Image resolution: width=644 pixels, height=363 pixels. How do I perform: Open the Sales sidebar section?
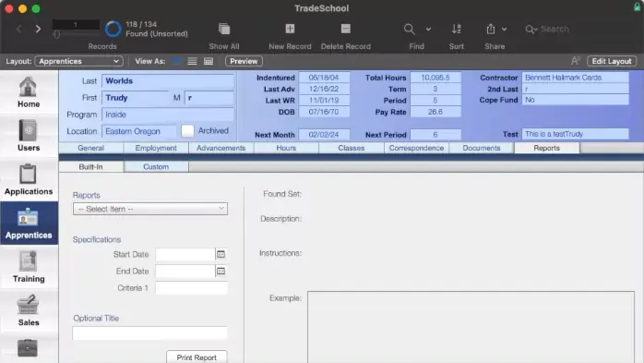coord(29,310)
